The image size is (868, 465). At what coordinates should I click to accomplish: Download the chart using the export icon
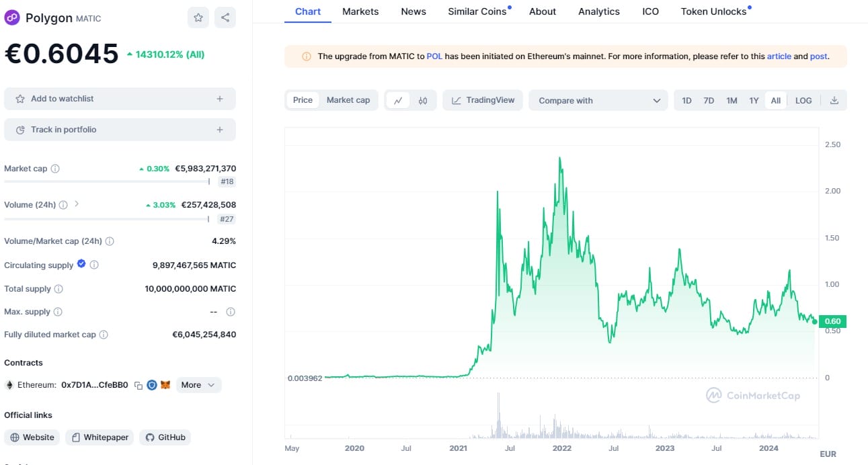tap(834, 99)
